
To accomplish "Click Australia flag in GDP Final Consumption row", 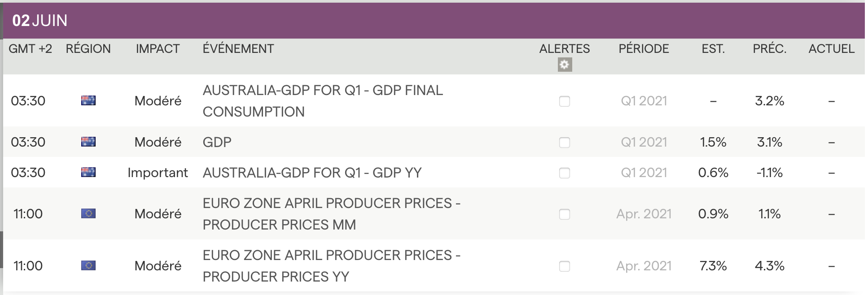I will click(88, 100).
